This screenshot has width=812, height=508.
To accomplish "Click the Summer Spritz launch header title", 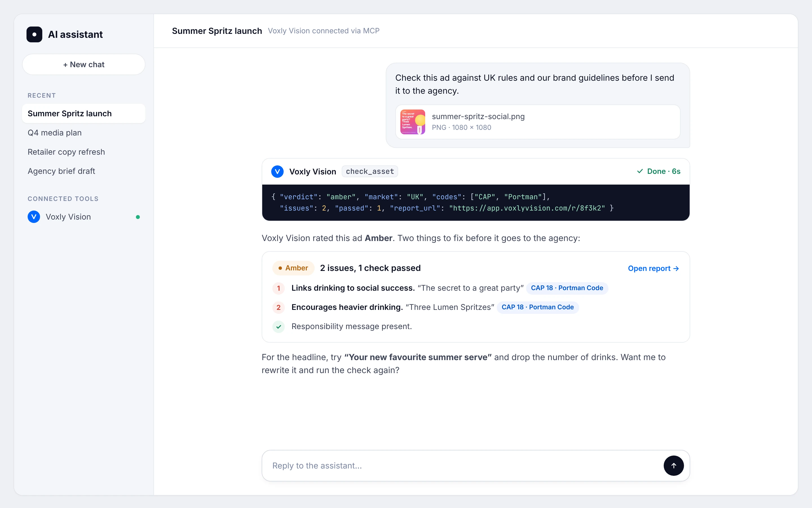I will [217, 31].
